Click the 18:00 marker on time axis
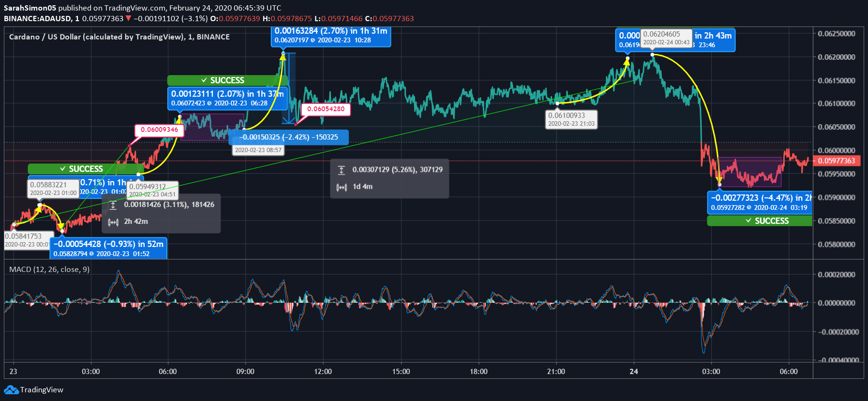The width and height of the screenshot is (868, 401). 478,372
